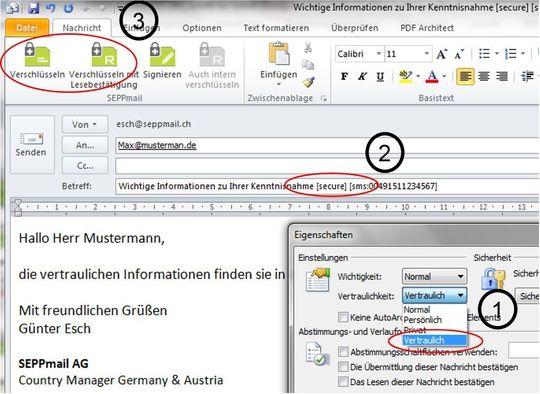Screen dimensions: 540x394
Task: Click the Signieren icon
Action: coord(162,54)
